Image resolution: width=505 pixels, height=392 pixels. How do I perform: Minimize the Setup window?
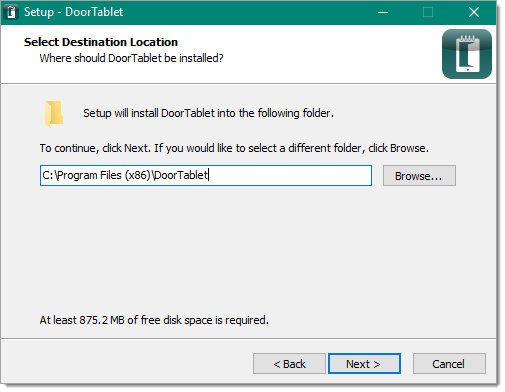pos(383,12)
